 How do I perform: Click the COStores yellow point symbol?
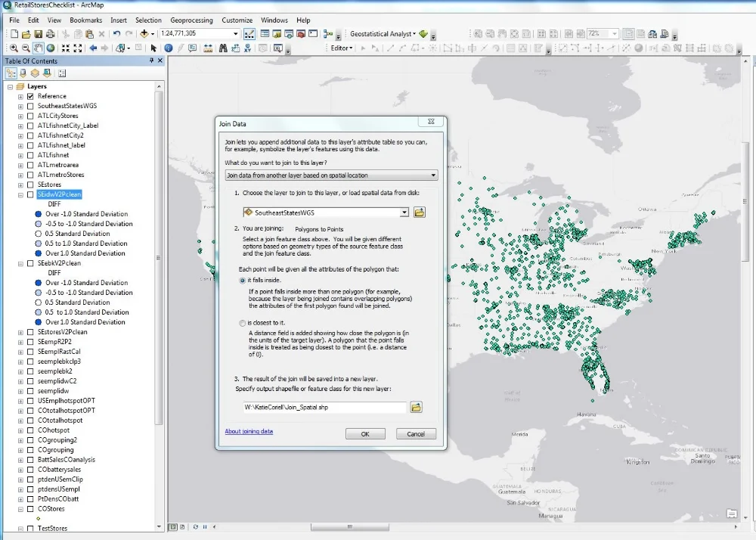38,519
